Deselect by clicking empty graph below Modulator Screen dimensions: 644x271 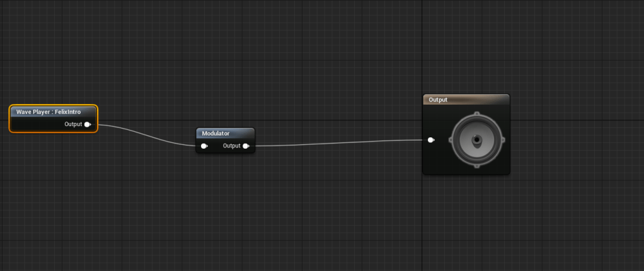(225, 202)
